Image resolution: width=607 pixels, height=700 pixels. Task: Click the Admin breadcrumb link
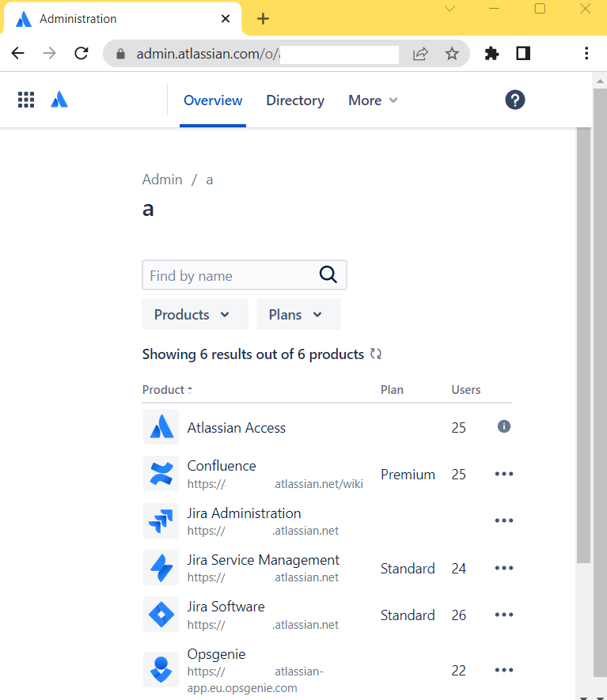[x=162, y=180]
